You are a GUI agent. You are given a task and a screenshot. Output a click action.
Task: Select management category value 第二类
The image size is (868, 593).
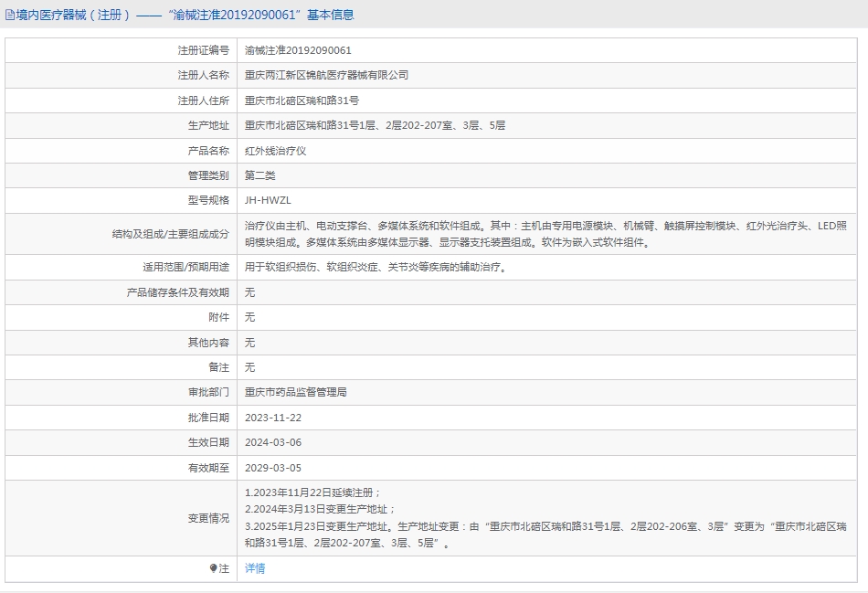click(260, 175)
